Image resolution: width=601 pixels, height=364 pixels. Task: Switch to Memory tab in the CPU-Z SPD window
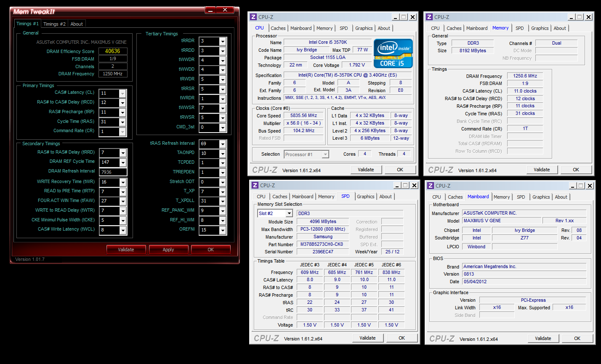(x=326, y=197)
